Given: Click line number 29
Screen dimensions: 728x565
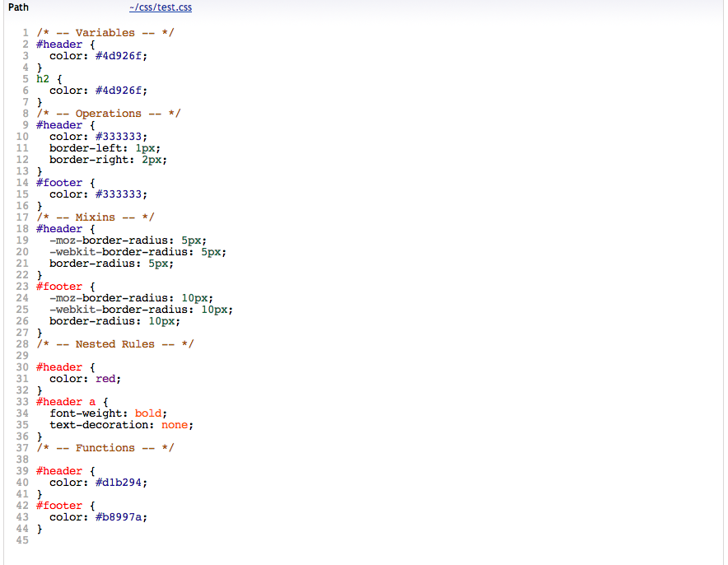Looking at the screenshot, I should coord(22,356).
